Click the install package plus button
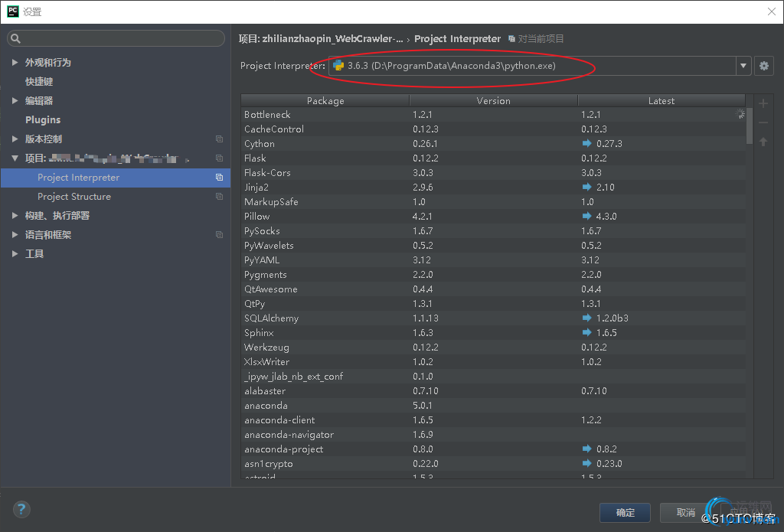Image resolution: width=784 pixels, height=532 pixels. coord(763,103)
